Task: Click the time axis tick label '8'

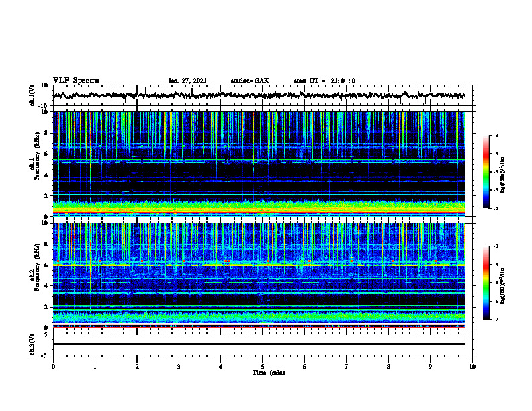Action: pyautogui.click(x=388, y=367)
